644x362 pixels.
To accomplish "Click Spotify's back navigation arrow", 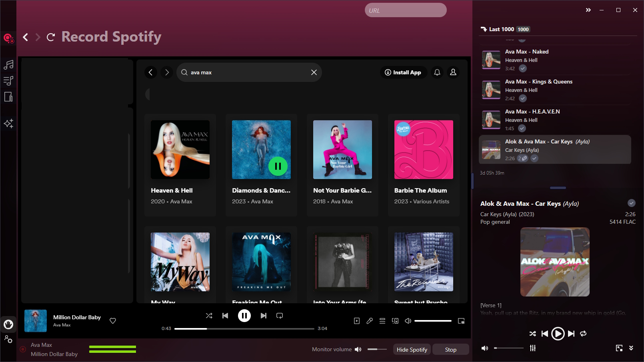I will click(151, 72).
